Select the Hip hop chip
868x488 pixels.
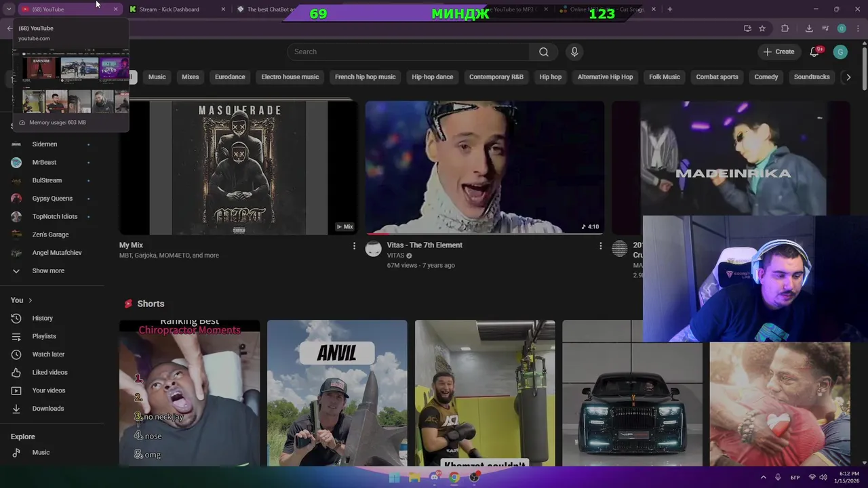(x=550, y=77)
